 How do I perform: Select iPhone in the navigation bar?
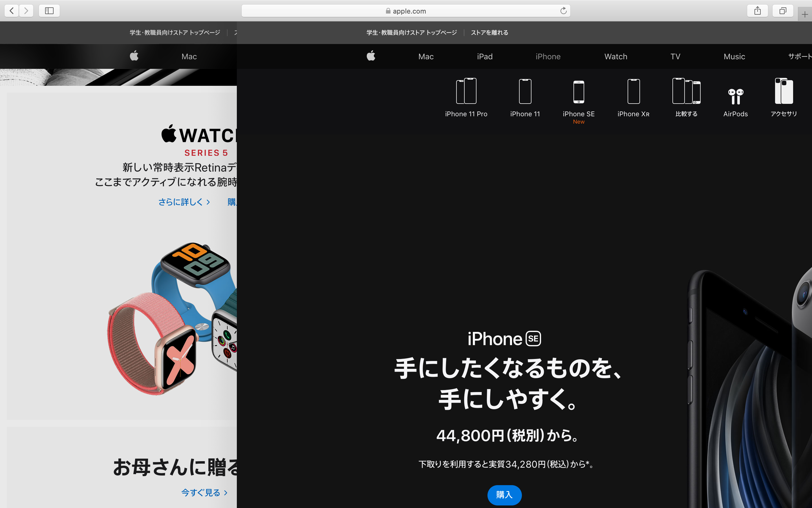pyautogui.click(x=548, y=56)
